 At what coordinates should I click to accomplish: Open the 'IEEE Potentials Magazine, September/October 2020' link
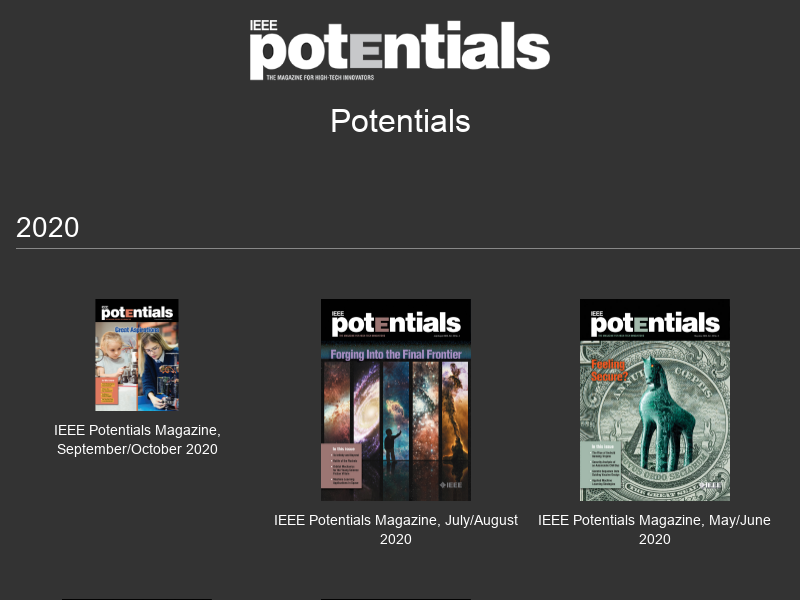coord(137,439)
